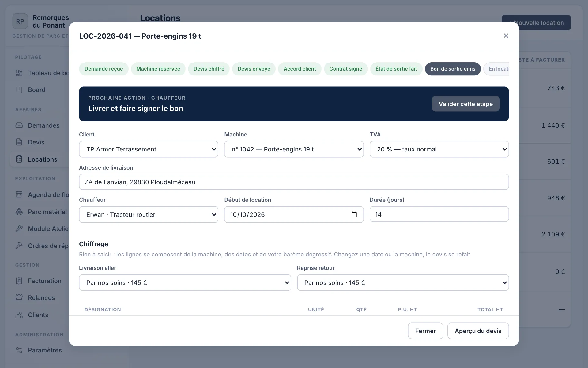The height and width of the screenshot is (368, 588).
Task: Open the Paramètres sliders icon
Action: tap(19, 350)
